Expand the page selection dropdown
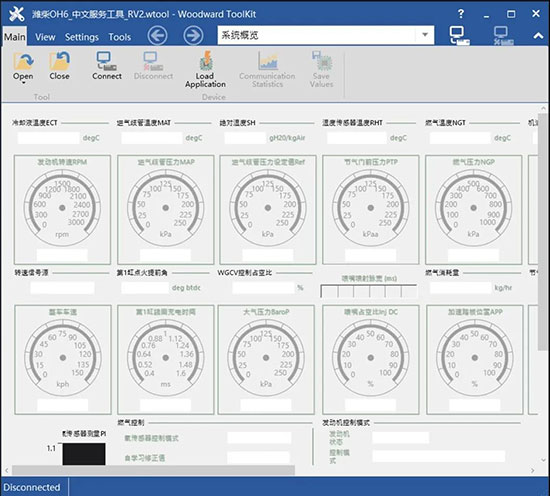Image resolution: width=550 pixels, height=496 pixels. (425, 35)
